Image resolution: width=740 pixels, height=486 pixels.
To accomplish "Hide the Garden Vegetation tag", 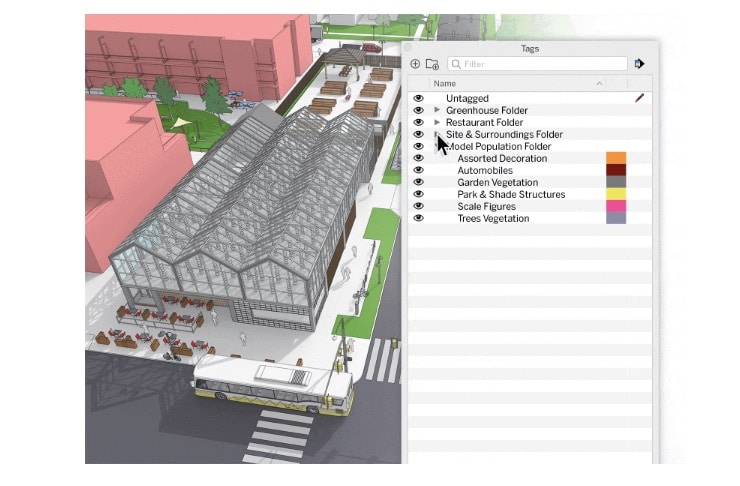I will click(418, 182).
